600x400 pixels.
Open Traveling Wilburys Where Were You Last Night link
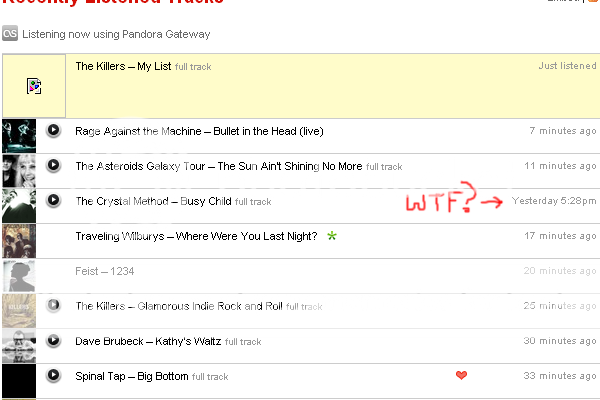point(196,236)
